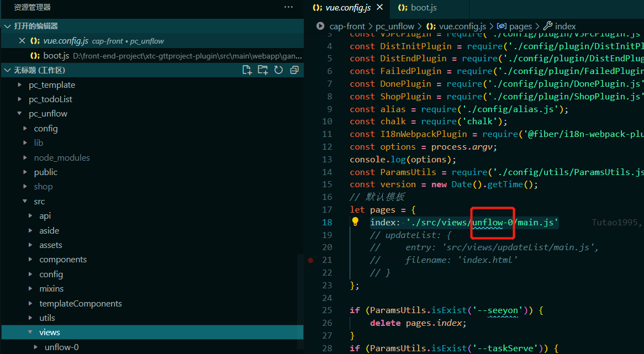Collapse all folders in explorer
The height and width of the screenshot is (354, 644).
[294, 70]
